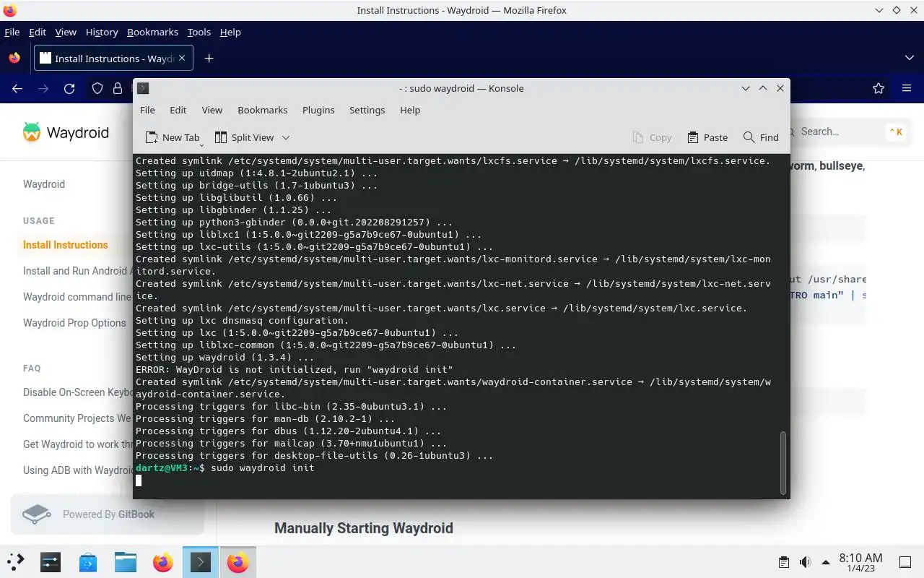
Task: Open Firefox Bookmarks menu
Action: [x=152, y=32]
